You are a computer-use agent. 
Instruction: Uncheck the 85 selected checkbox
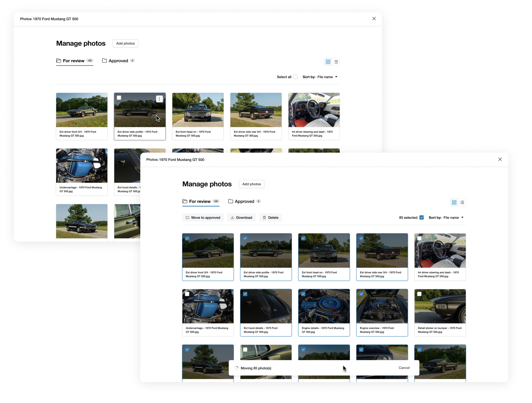coord(421,218)
